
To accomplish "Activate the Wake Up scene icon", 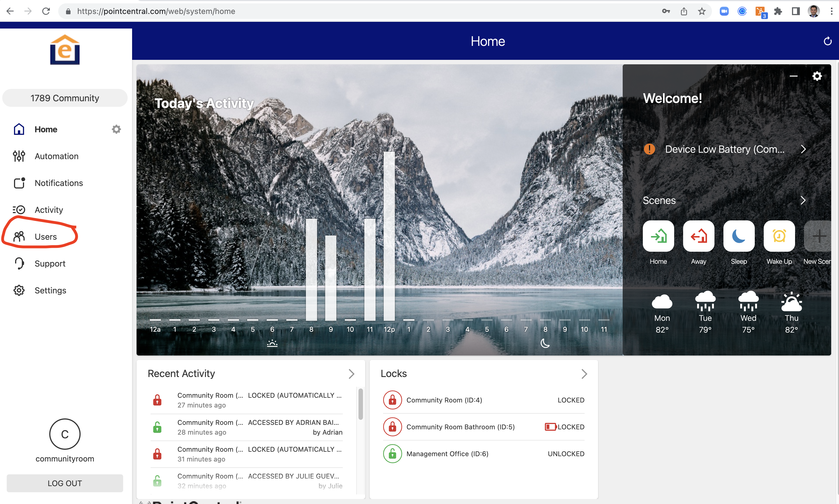I will (x=779, y=236).
